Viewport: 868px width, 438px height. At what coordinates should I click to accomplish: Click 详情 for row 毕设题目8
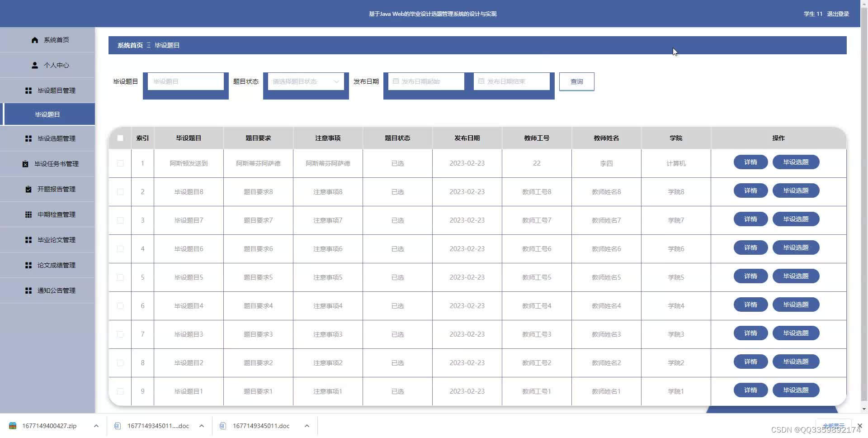tap(750, 190)
